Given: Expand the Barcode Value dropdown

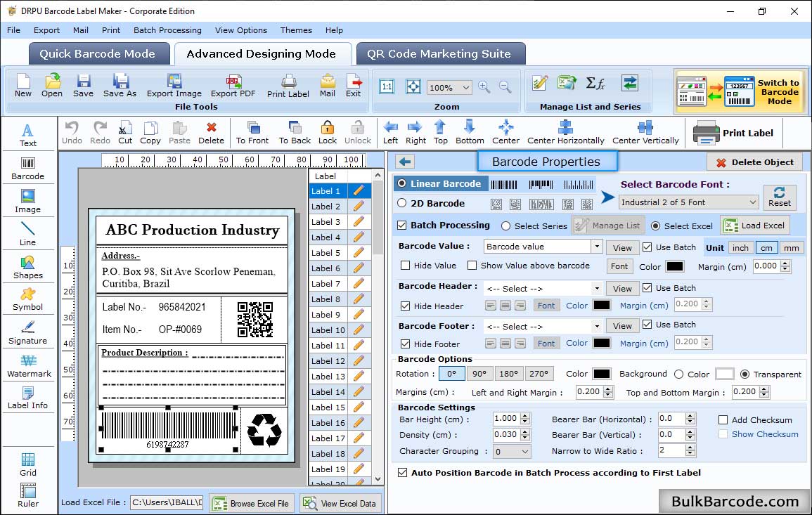Looking at the screenshot, I should pos(597,247).
